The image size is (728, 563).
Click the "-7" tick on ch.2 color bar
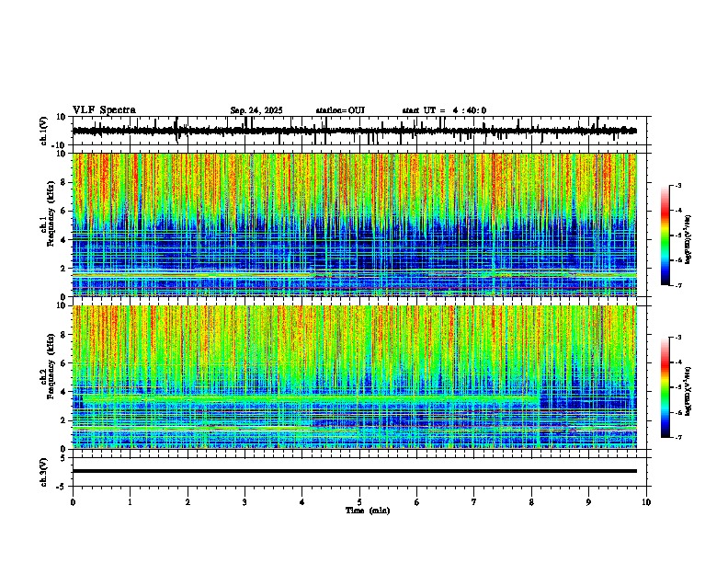click(678, 437)
